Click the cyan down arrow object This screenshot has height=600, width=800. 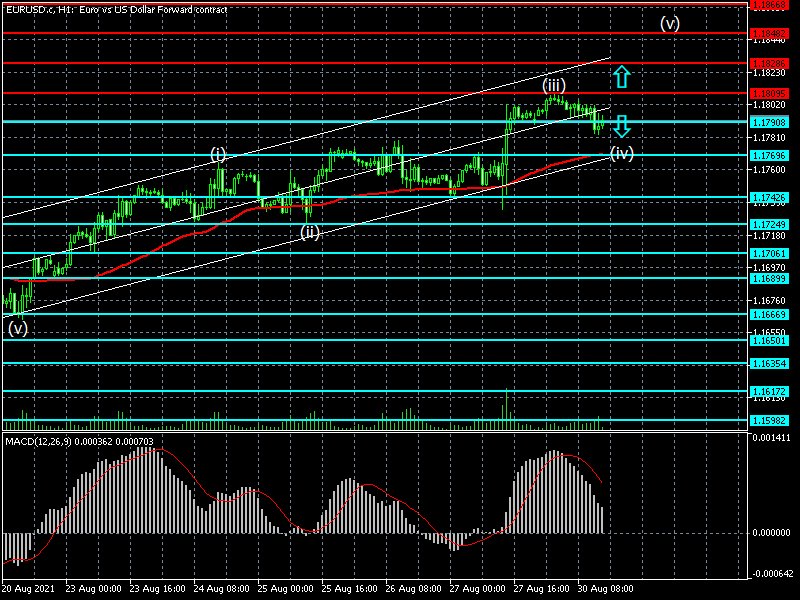[621, 126]
